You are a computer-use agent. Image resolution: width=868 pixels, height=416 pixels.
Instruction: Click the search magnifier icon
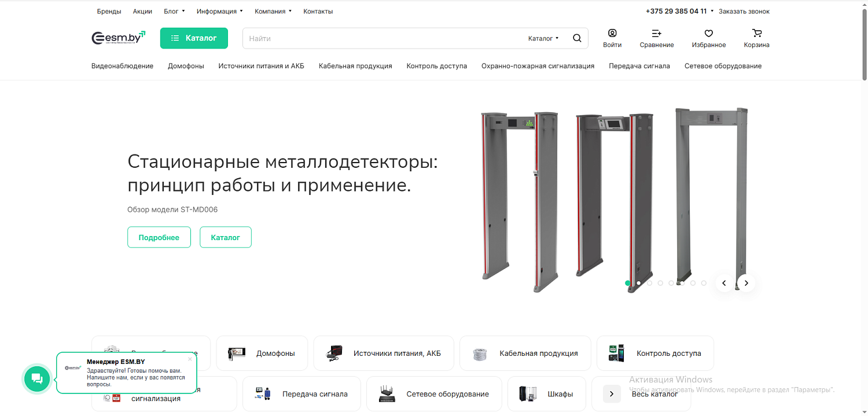tap(576, 38)
